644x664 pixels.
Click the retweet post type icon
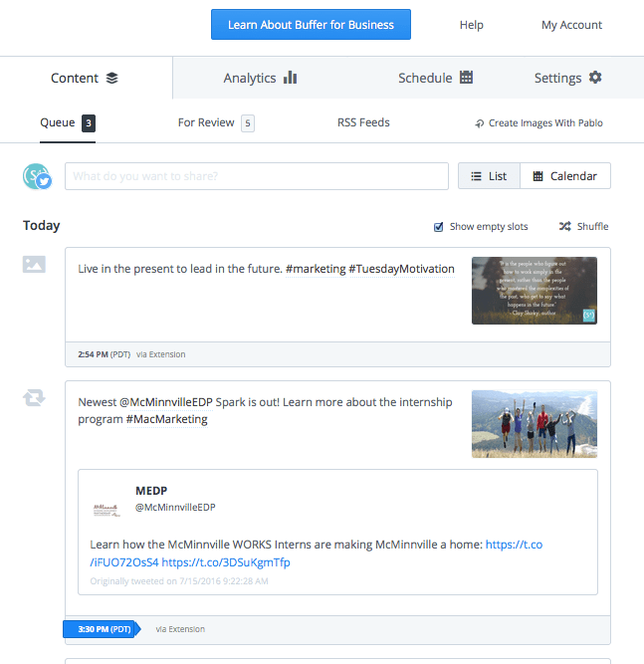point(34,397)
